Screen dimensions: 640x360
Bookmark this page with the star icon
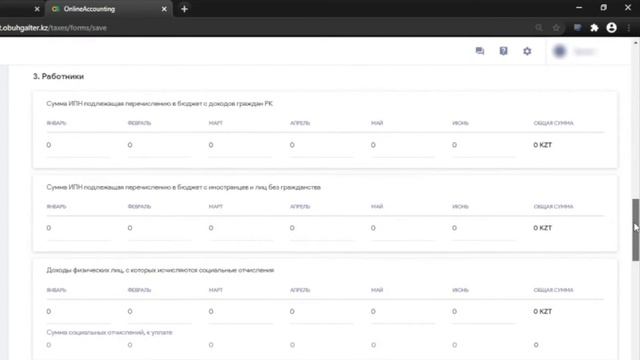point(556,28)
